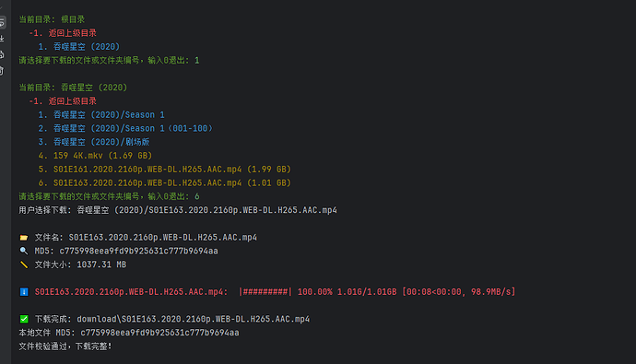Click the folder emoji beside 文件名
636x364 pixels.
point(24,238)
